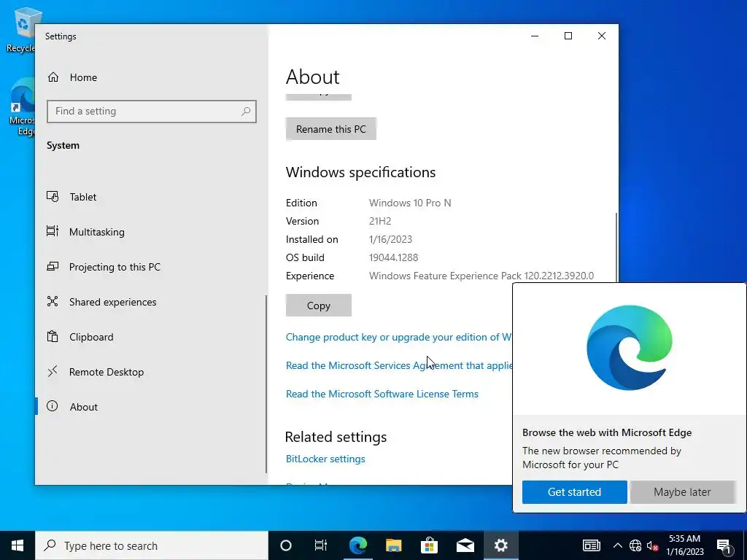Select the Projecting to this PC icon
Screen dimensions: 747x560
point(53,267)
